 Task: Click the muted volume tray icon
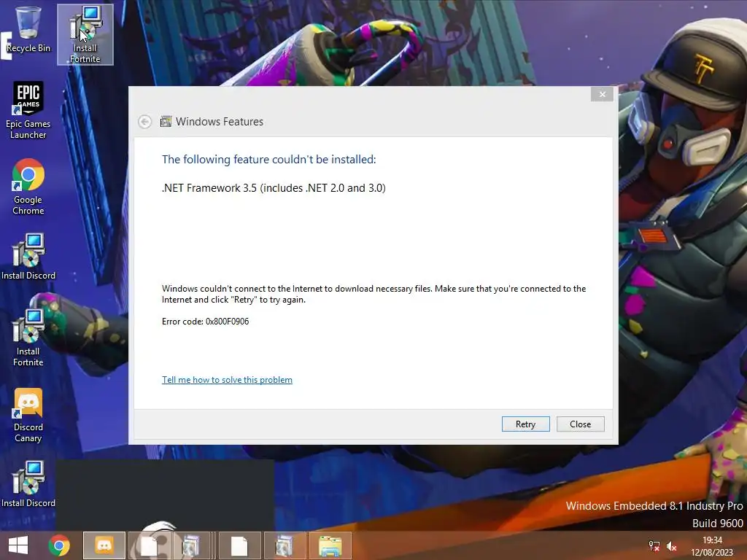[x=672, y=546]
